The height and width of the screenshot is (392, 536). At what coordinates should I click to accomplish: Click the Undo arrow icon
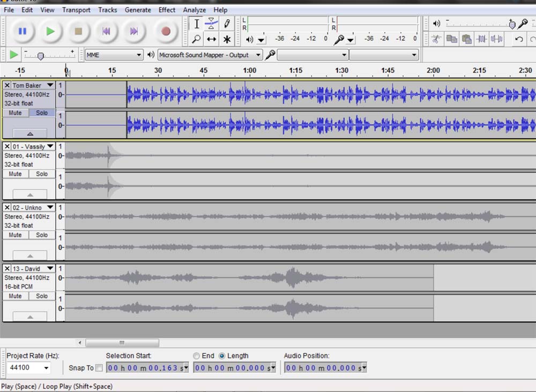[x=518, y=39]
